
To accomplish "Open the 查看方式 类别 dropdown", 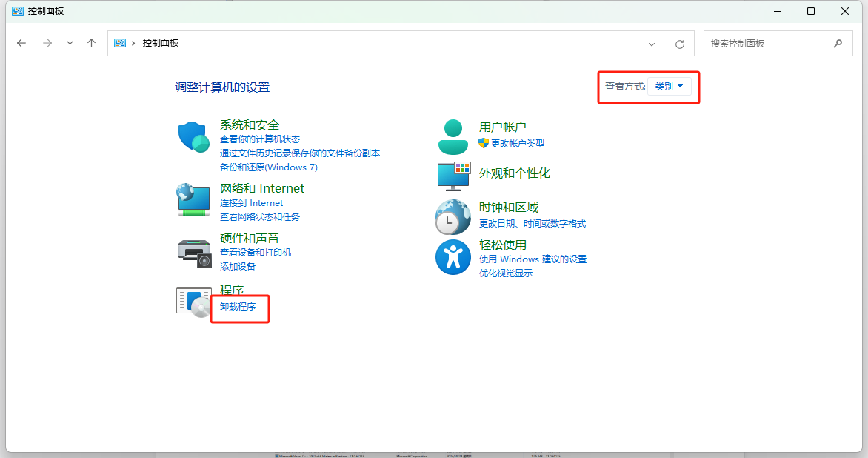I will pyautogui.click(x=668, y=86).
